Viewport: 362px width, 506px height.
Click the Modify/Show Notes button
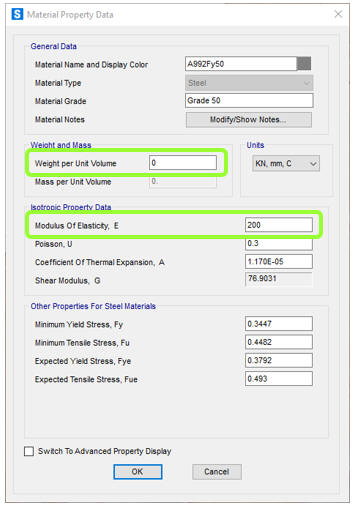[249, 120]
